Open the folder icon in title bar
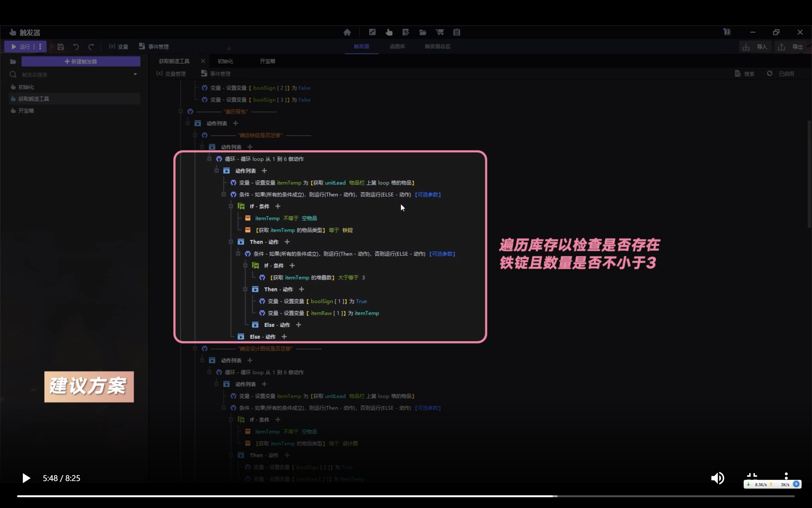This screenshot has width=812, height=508. pos(423,32)
